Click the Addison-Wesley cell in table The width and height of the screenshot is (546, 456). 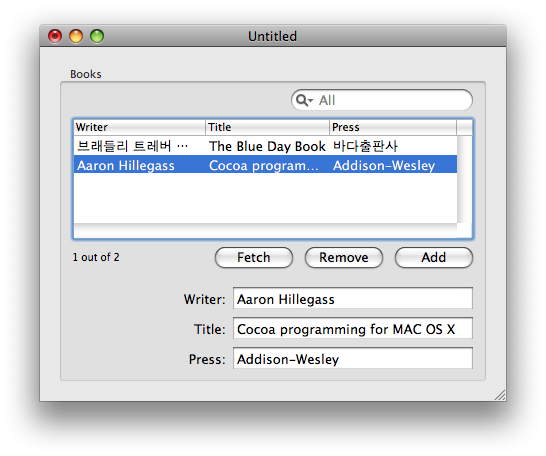tap(384, 166)
